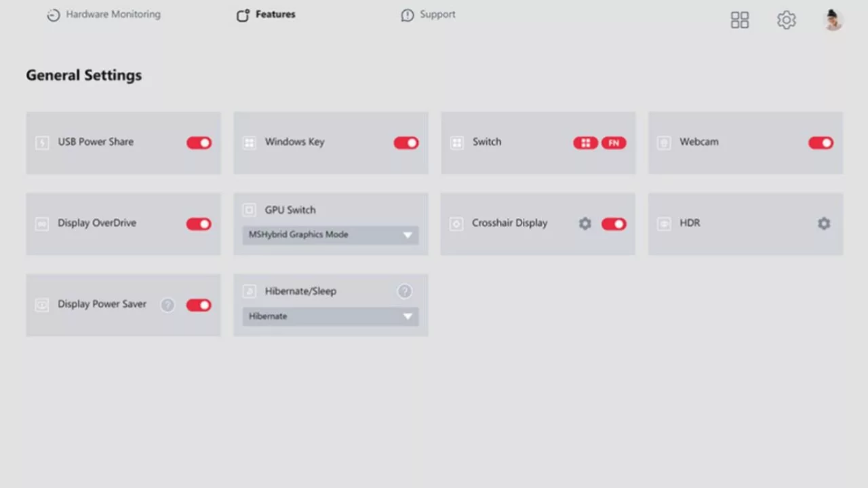
Task: Select the Features tab
Action: (266, 15)
